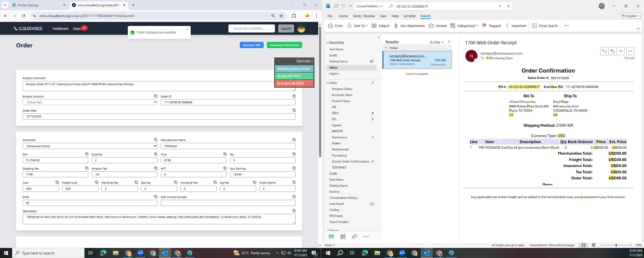Bookmark this page with star icon

coord(281,16)
